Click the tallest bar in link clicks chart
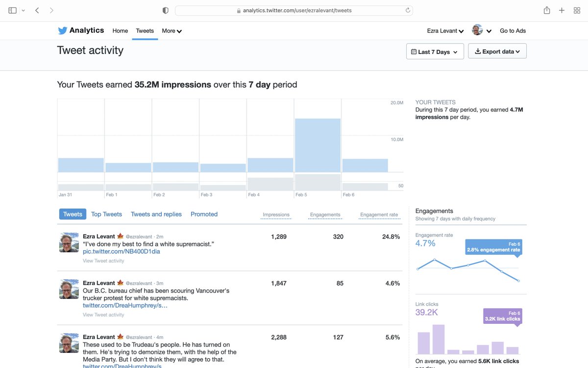The height and width of the screenshot is (368, 588). [x=439, y=340]
